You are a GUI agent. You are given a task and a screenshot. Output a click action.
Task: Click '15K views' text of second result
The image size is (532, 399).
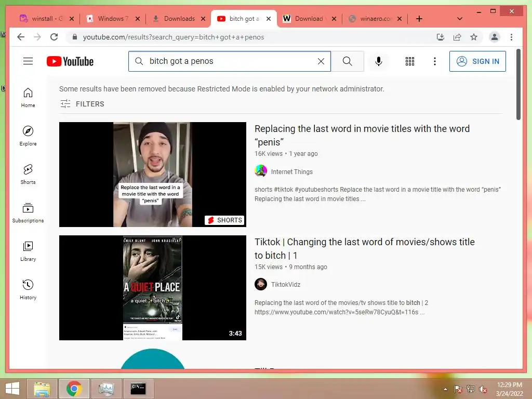[269, 267]
